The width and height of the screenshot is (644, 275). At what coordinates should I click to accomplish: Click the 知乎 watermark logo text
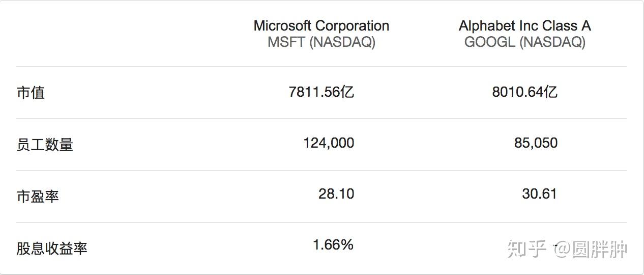pos(526,250)
